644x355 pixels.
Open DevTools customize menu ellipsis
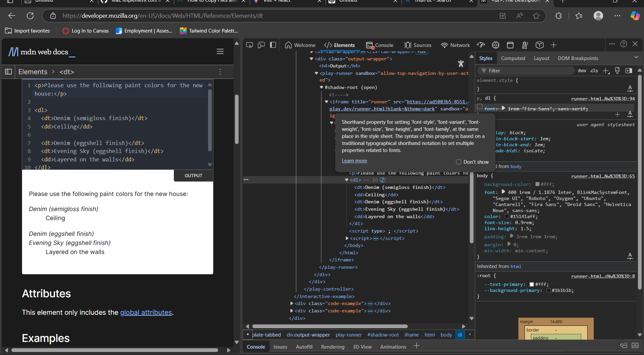click(612, 44)
